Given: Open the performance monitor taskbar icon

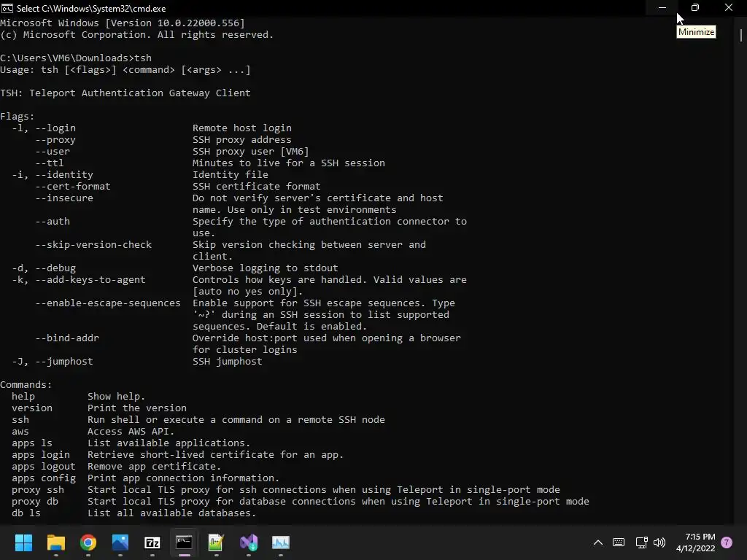Looking at the screenshot, I should pyautogui.click(x=281, y=542).
